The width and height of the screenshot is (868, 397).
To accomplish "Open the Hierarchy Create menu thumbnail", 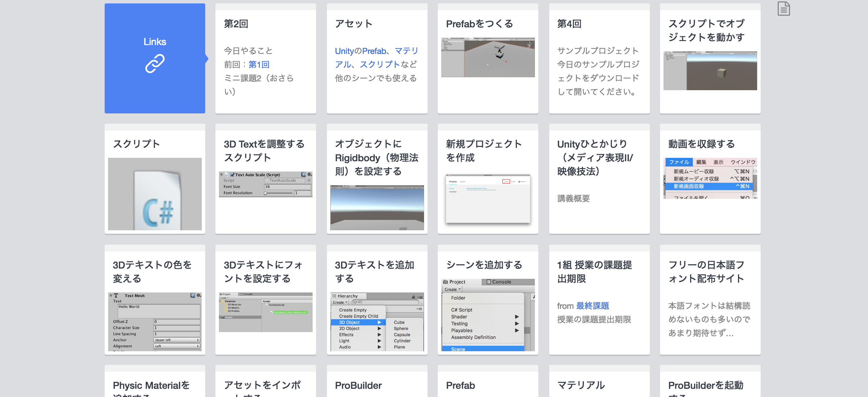I will coord(377,321).
